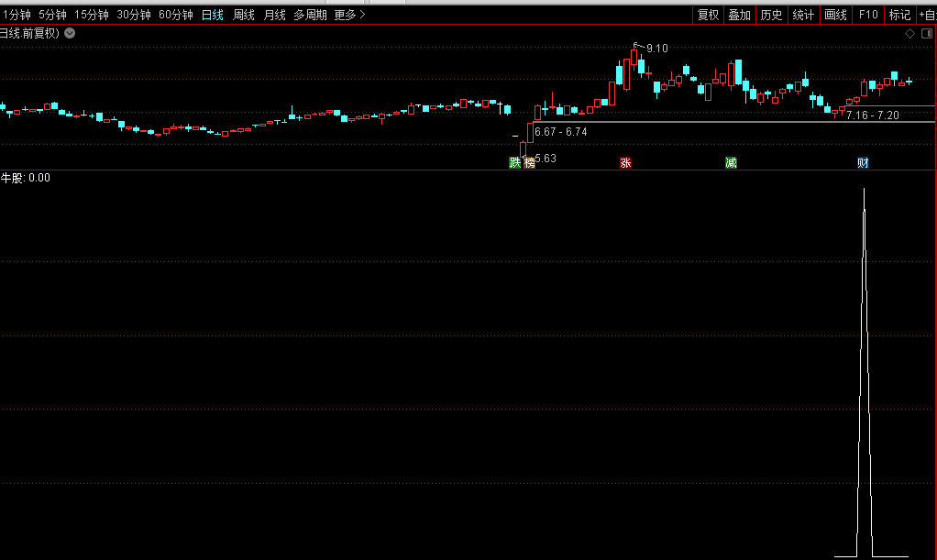Viewport: 937px width, 560px height.
Task: Activate the 画线 drawing tools button
Action: point(835,15)
